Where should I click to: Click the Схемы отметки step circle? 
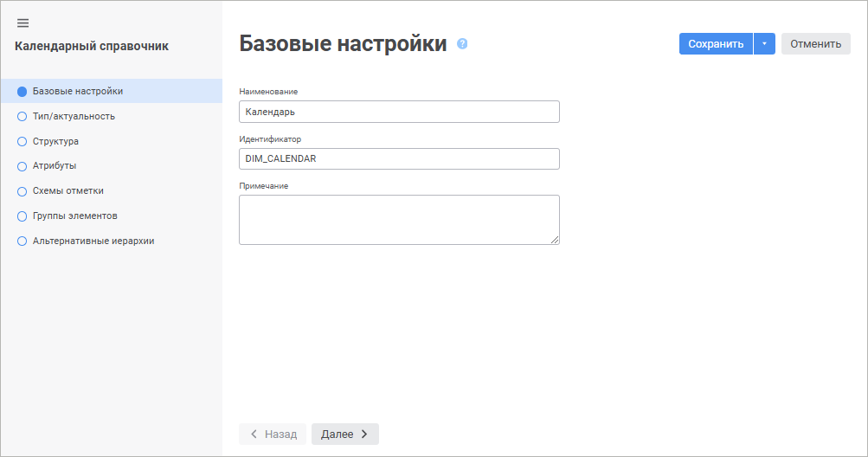[x=23, y=191]
